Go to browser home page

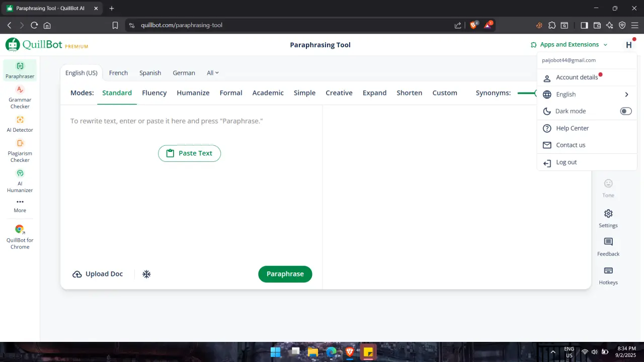pyautogui.click(x=47, y=25)
